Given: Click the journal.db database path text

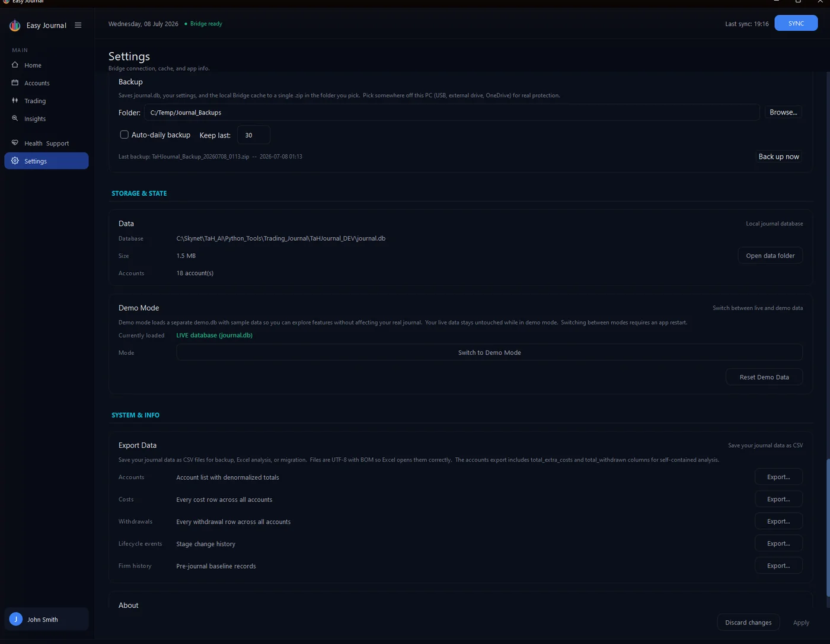Looking at the screenshot, I should (x=281, y=238).
